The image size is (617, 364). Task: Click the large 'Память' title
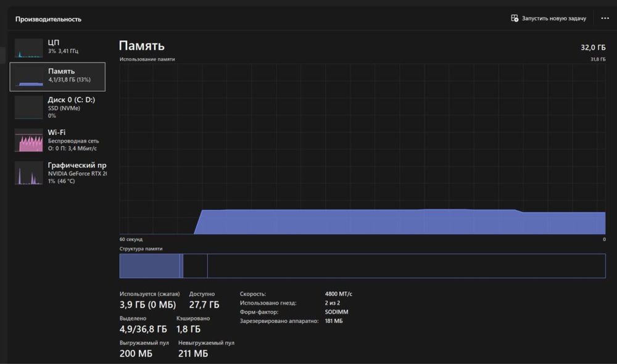142,46
